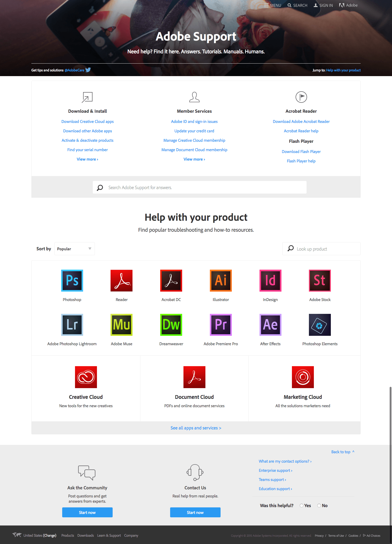Open the Sort by Popular dropdown
The width and height of the screenshot is (392, 544).
tap(74, 249)
